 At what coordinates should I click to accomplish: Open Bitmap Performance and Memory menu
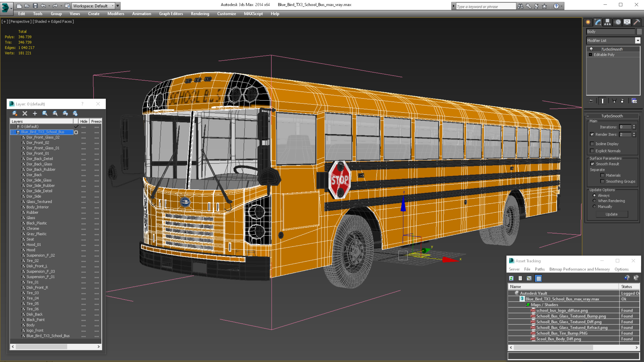tap(580, 269)
